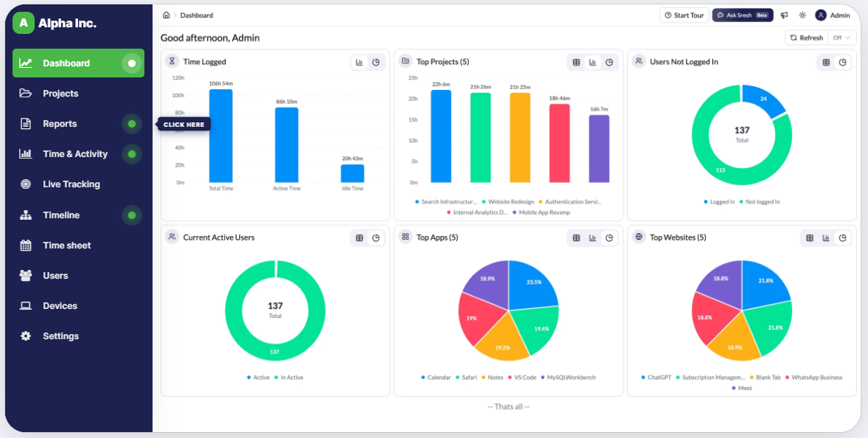868x438 pixels.
Task: Open Settings in the sidebar
Action: point(78,336)
